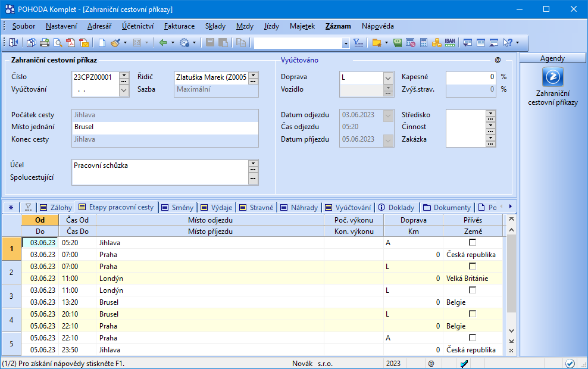Open the toolbar search box dropdown arrow
Viewport: 588px width, 369px height.
(x=346, y=43)
